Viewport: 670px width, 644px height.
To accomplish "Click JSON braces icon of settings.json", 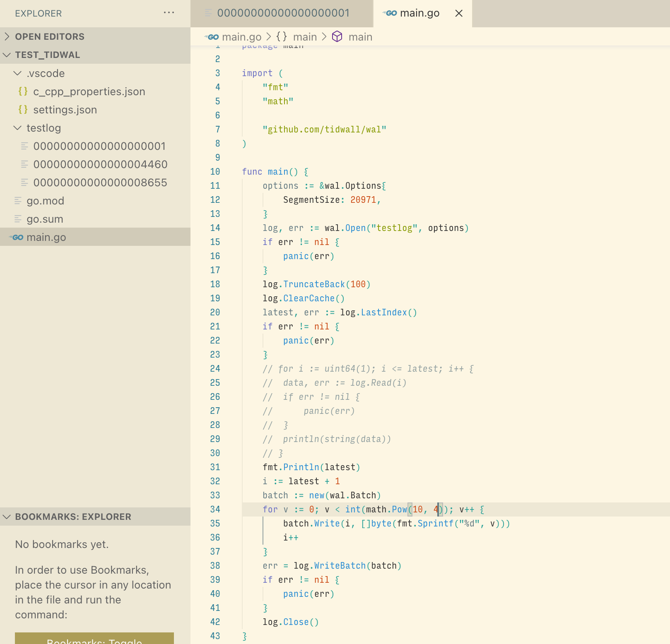I will click(x=23, y=110).
